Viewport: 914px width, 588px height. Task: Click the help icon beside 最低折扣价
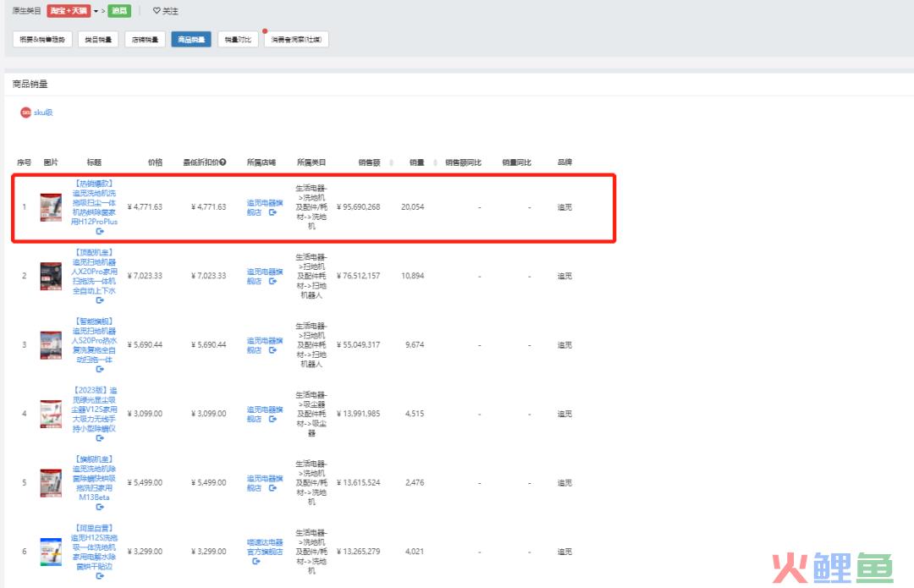click(223, 162)
